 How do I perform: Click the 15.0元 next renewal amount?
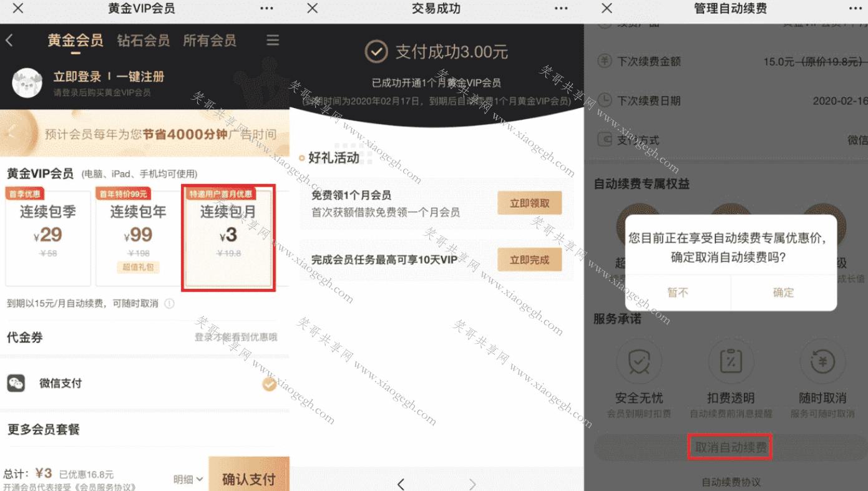[779, 62]
